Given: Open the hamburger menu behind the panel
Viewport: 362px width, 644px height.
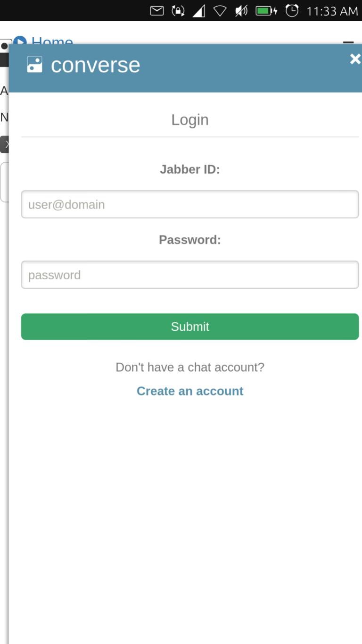Looking at the screenshot, I should tap(348, 42).
